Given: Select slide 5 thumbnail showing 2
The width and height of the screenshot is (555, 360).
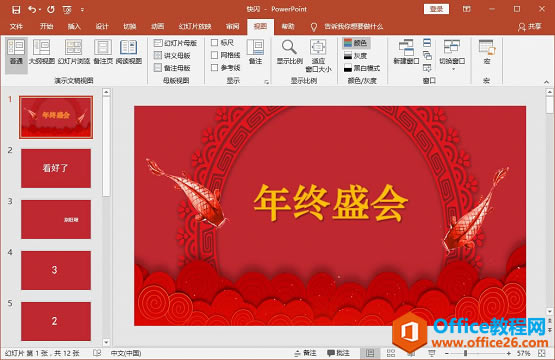Looking at the screenshot, I should point(56,321).
